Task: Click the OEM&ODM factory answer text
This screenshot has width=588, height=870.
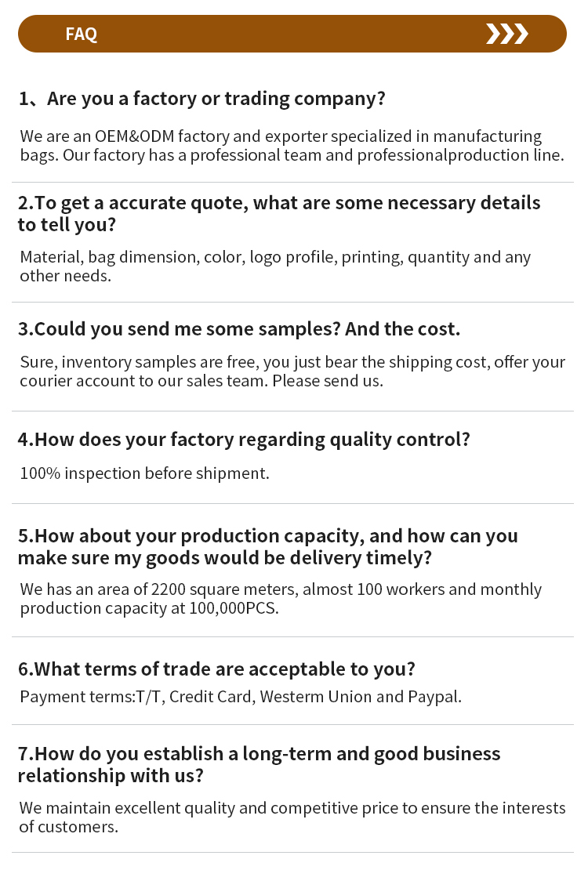Action: tap(292, 145)
